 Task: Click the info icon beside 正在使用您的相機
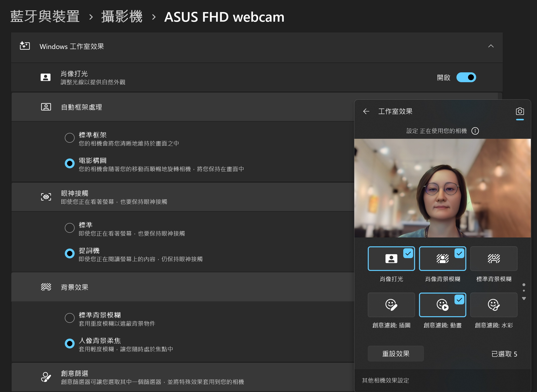coord(475,131)
